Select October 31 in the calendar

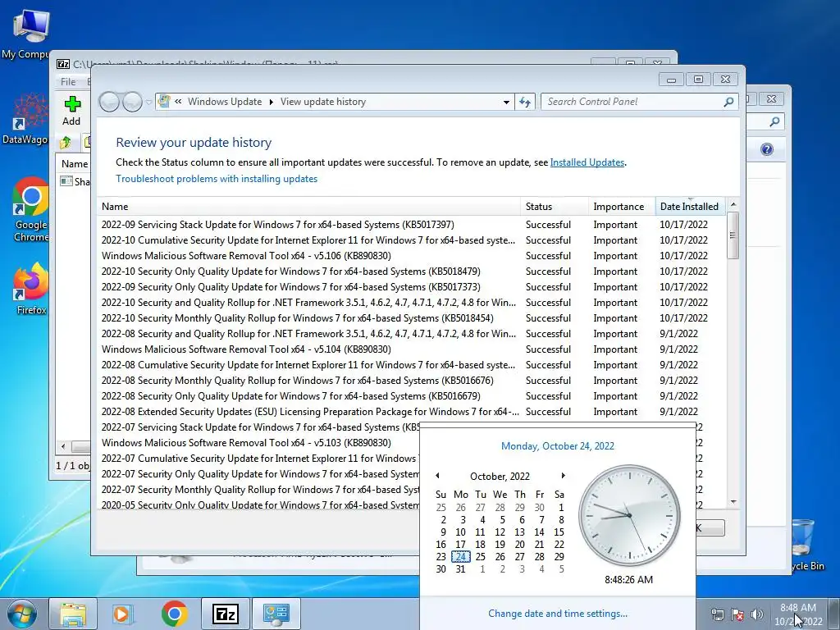(x=461, y=569)
